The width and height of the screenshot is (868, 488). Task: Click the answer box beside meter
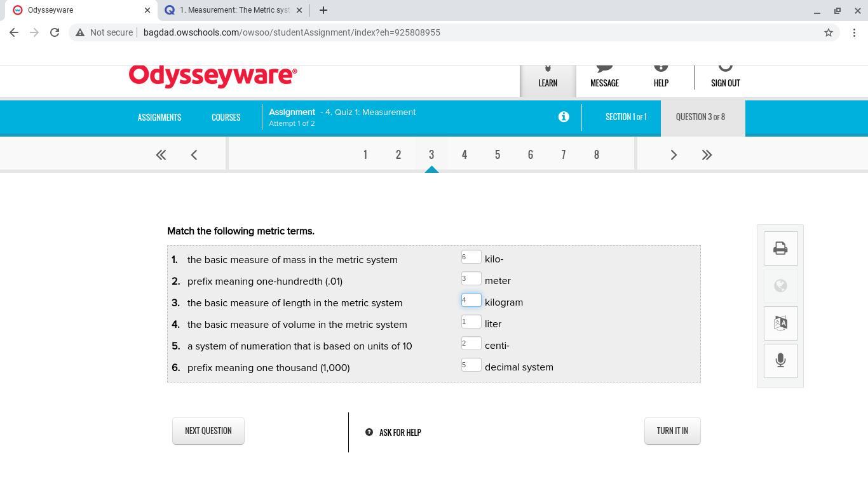(x=471, y=279)
